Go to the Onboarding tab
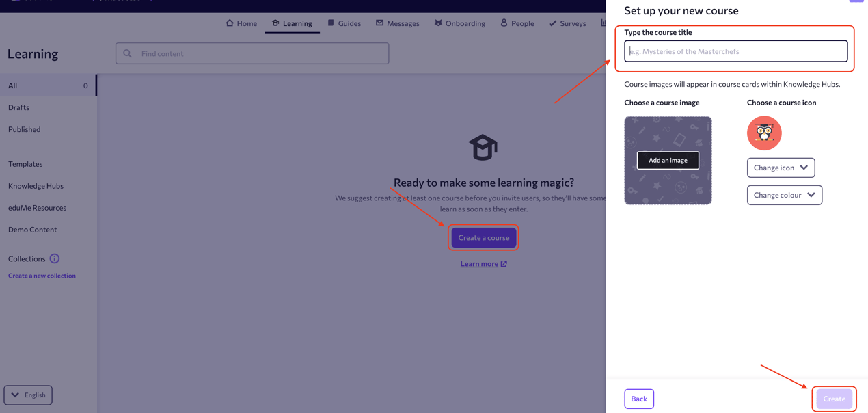Image resolution: width=868 pixels, height=413 pixels. (459, 23)
